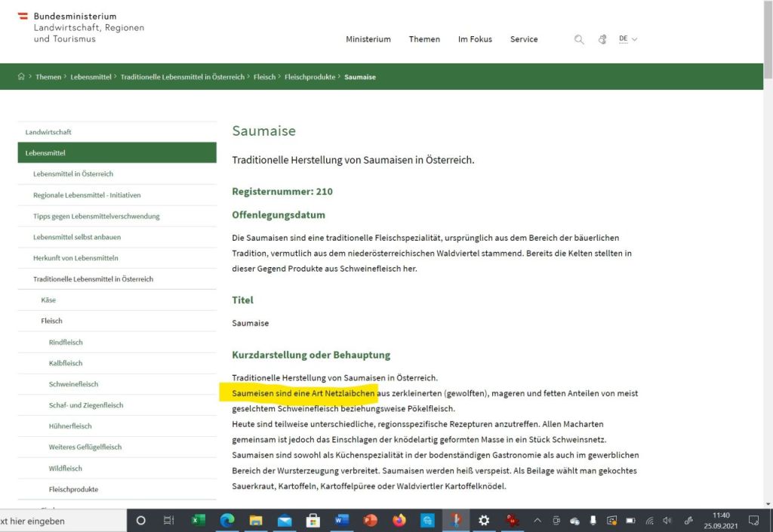The height and width of the screenshot is (532, 773).
Task: Open the Themen navigation menu
Action: (x=424, y=39)
